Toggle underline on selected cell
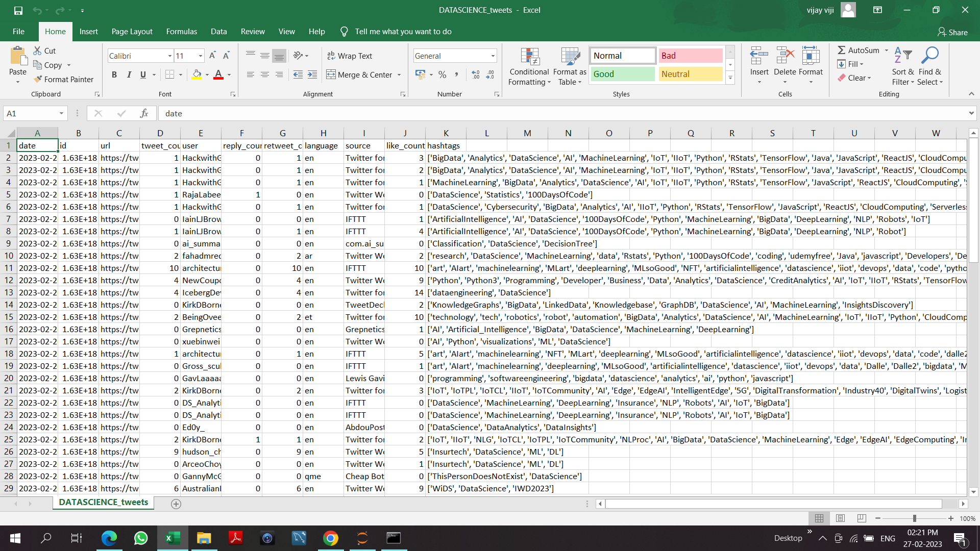 pos(143,74)
